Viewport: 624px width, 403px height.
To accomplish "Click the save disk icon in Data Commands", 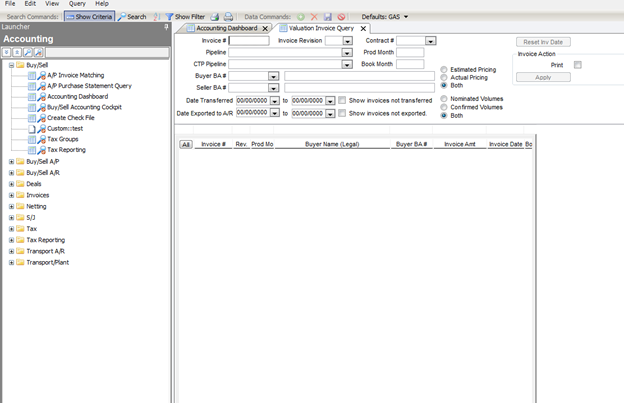I will coord(327,17).
